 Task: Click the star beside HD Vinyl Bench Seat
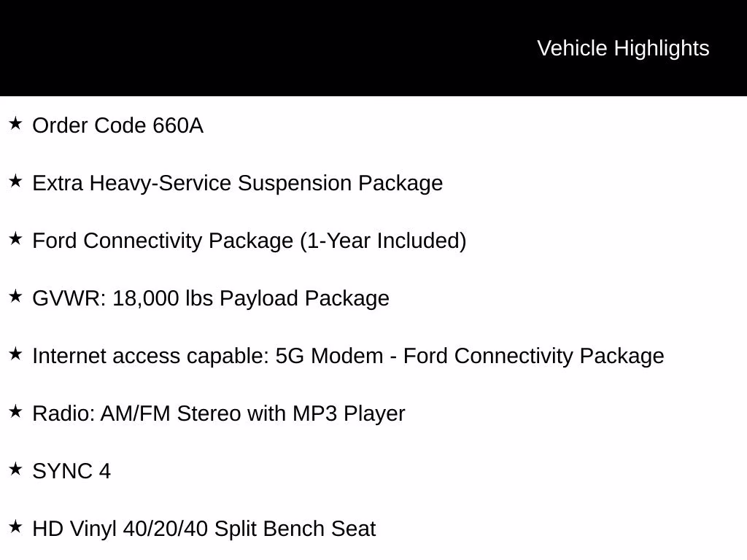click(15, 527)
